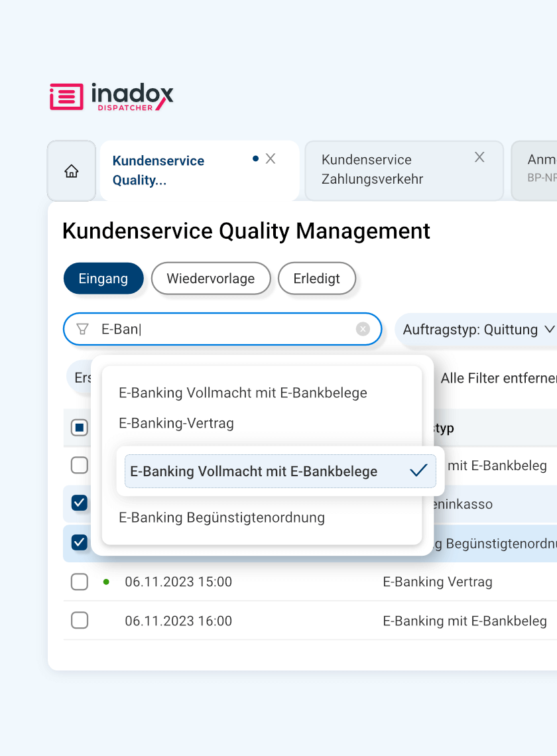Choose the E-Banking-Vertrag suggestion
This screenshot has width=557, height=756.
pos(176,423)
